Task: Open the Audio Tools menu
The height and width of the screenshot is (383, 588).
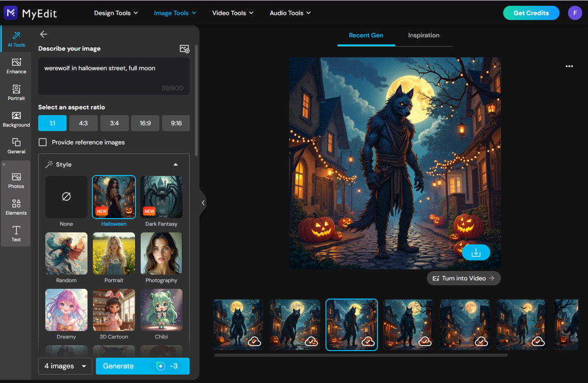Action: 289,13
